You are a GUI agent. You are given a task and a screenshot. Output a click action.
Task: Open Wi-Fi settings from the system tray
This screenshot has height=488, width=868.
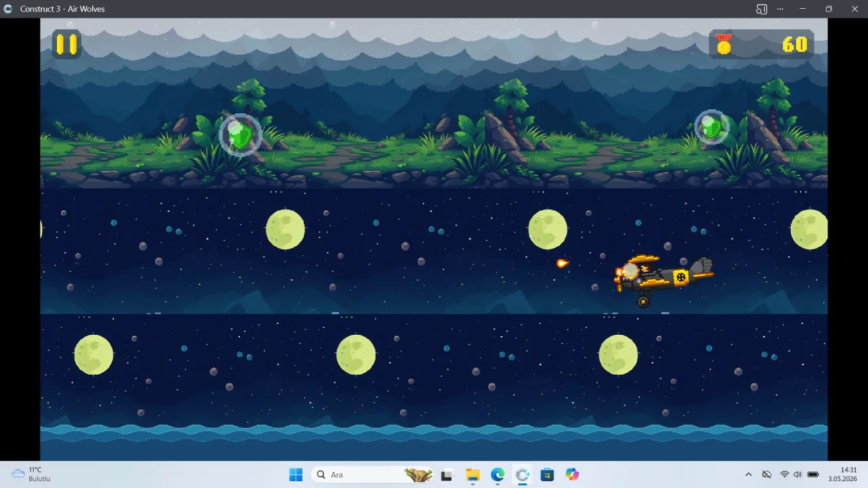785,474
